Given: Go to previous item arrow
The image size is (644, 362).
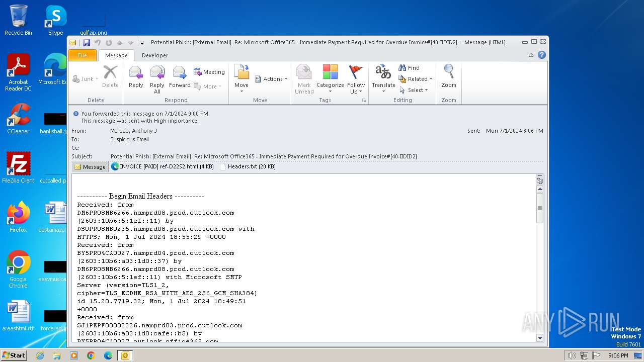Looking at the screenshot, I should pos(119,43).
